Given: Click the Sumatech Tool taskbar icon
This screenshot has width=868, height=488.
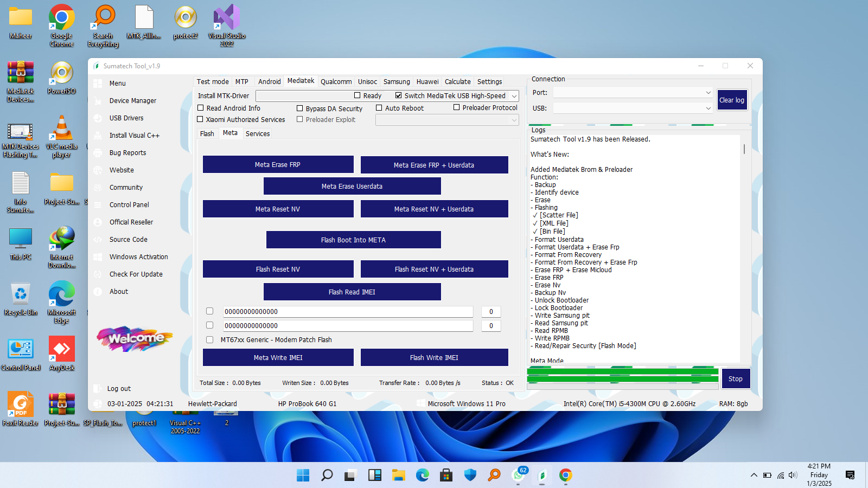Looking at the screenshot, I should coord(542,476).
